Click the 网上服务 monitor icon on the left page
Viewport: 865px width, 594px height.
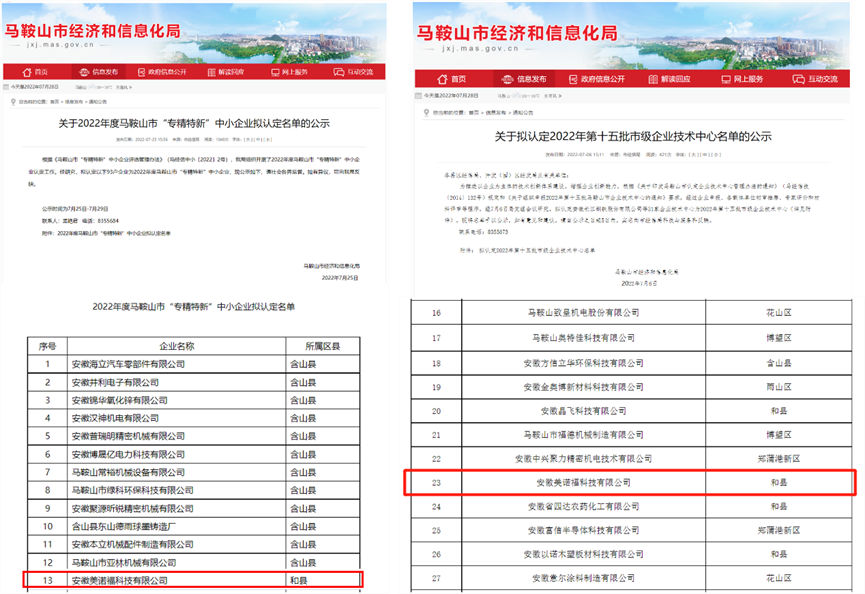(x=275, y=72)
